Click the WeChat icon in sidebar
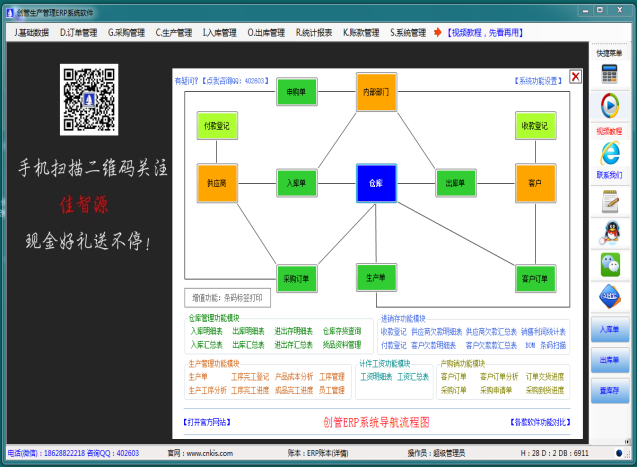 pos(608,263)
